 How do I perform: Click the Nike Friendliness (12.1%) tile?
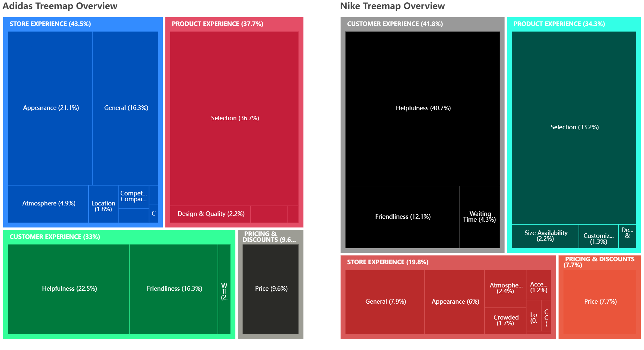point(402,217)
